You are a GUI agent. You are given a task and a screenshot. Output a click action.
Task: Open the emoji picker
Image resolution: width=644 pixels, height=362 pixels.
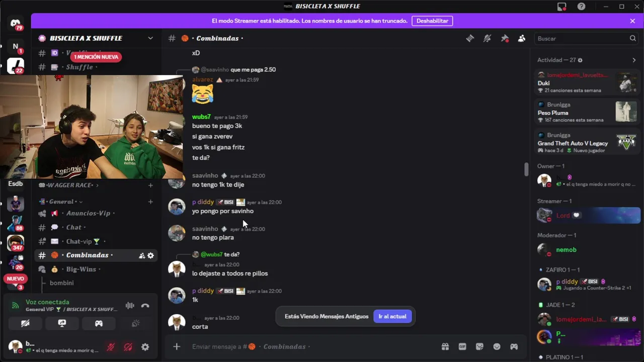497,346
